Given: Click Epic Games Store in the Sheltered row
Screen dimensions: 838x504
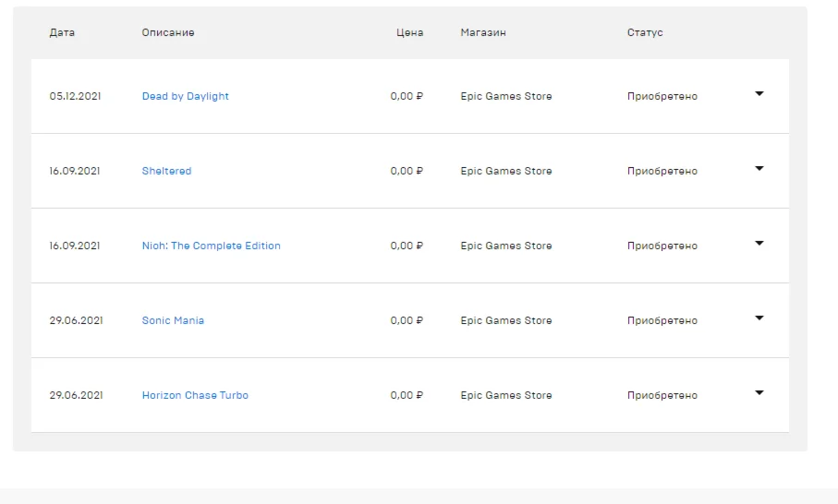Looking at the screenshot, I should (x=506, y=171).
